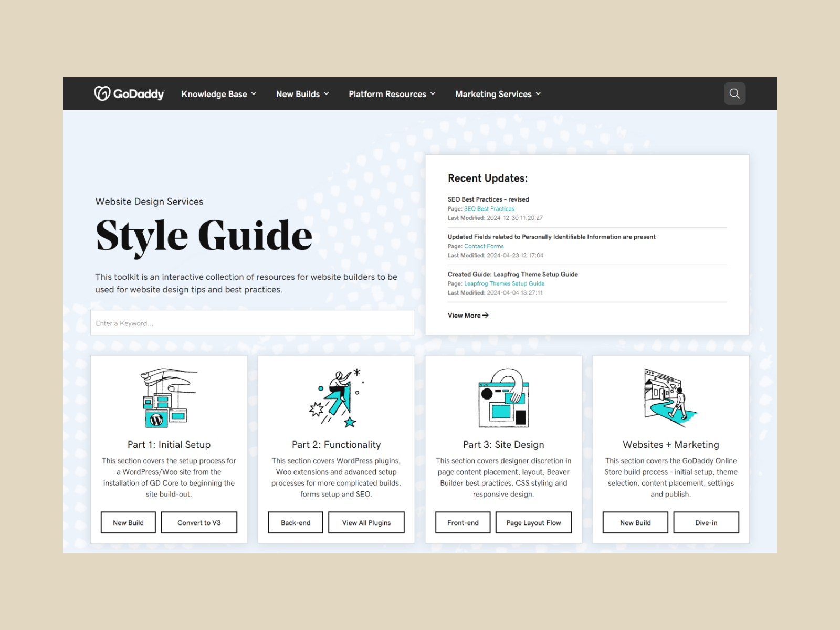Click the arrow next to View More
This screenshot has width=840, height=630.
pyautogui.click(x=486, y=315)
